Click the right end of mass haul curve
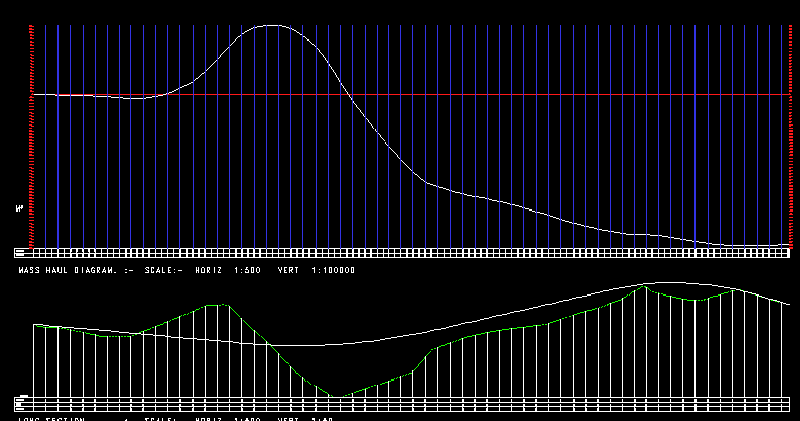Screen dimensions: 800x421 [x=788, y=243]
